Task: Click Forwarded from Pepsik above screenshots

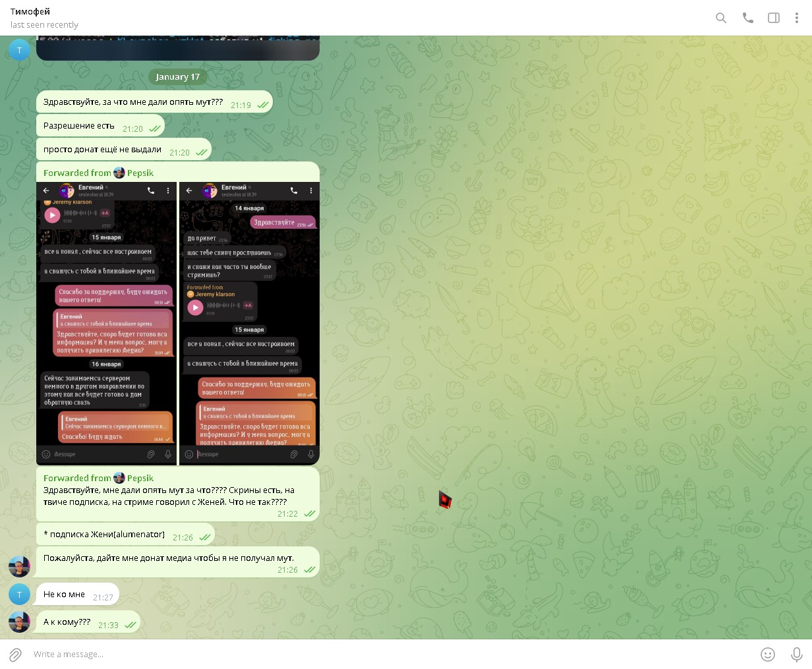Action: coord(98,173)
